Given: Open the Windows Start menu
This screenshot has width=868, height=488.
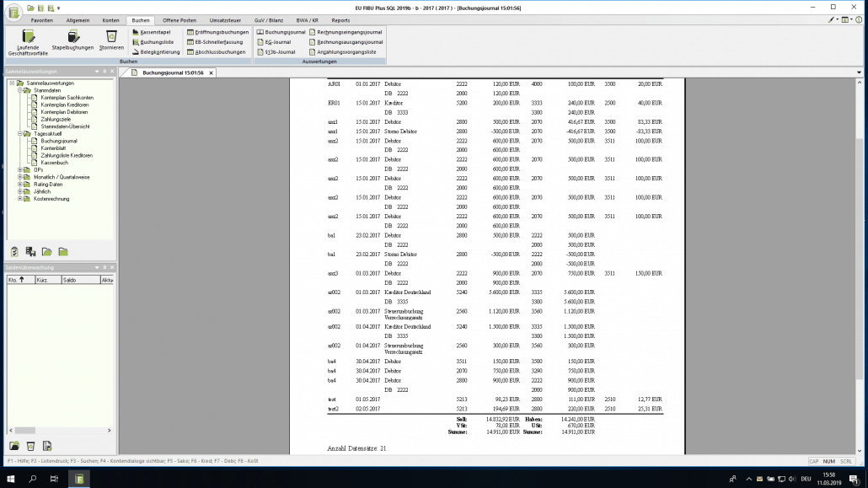Looking at the screenshot, I should (x=10, y=479).
